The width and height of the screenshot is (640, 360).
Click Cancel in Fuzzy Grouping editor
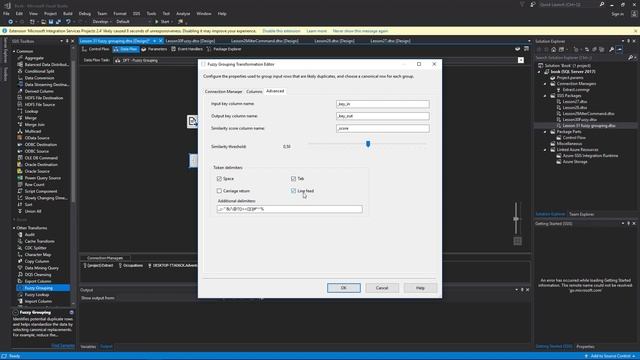[382, 288]
